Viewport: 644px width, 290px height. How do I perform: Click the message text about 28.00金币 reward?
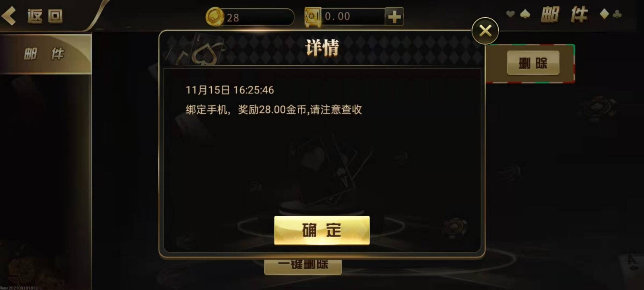point(274,110)
